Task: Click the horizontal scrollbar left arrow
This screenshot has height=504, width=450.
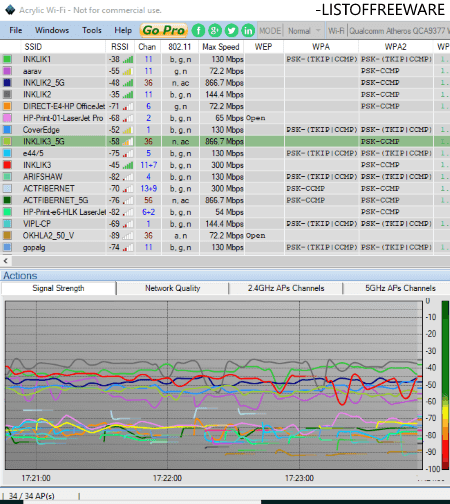Action: (5, 261)
